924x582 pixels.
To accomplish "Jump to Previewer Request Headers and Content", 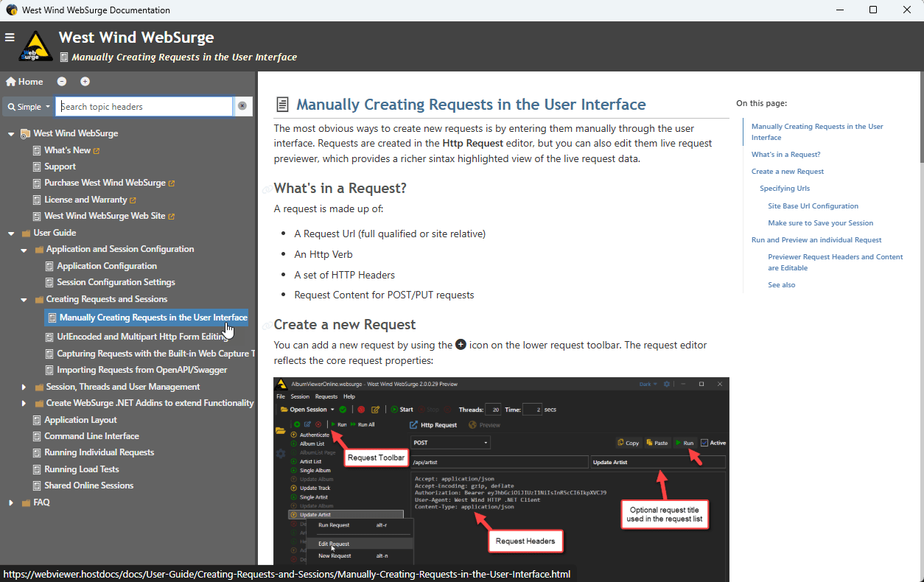I will (x=835, y=262).
